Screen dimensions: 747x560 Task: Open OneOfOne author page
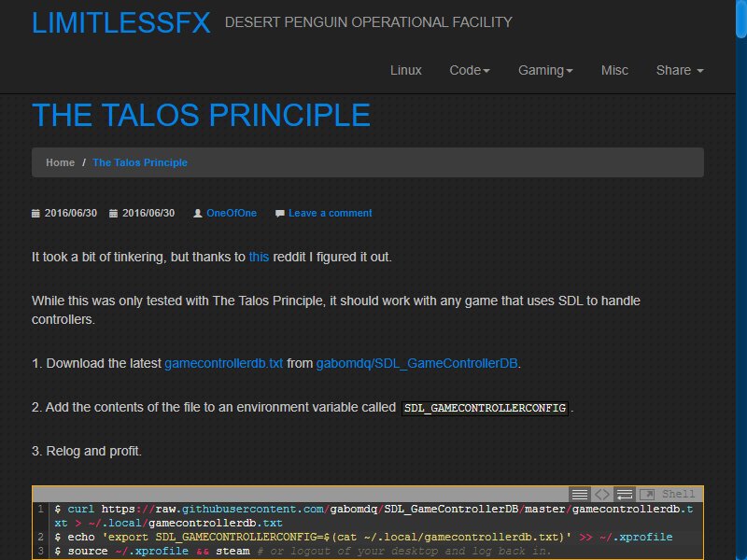[232, 214]
